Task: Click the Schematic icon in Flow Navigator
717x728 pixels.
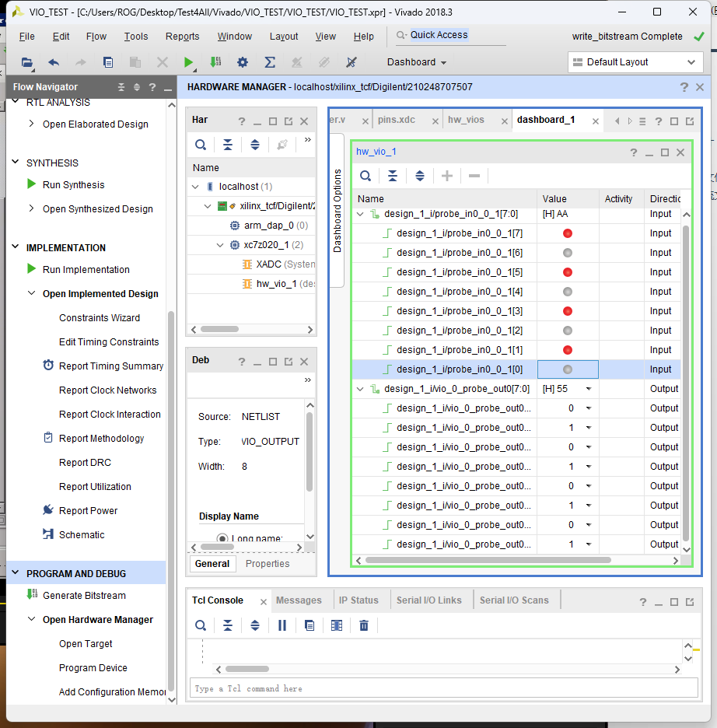Action: point(47,534)
